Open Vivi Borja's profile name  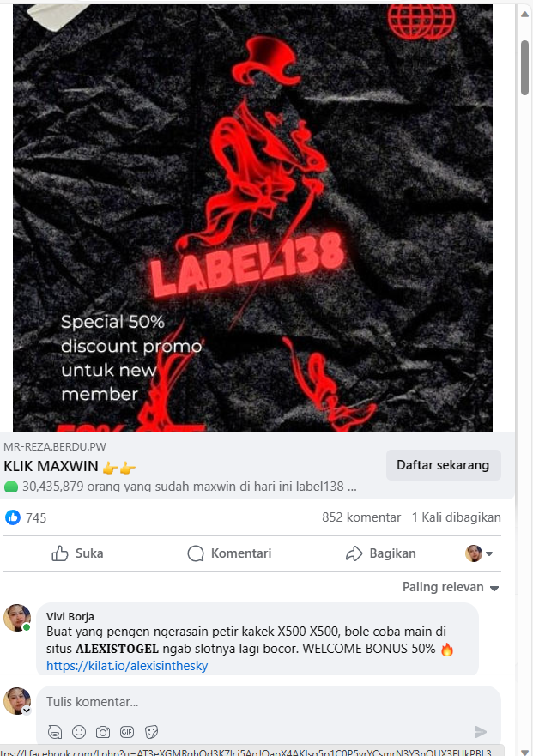[x=70, y=616]
